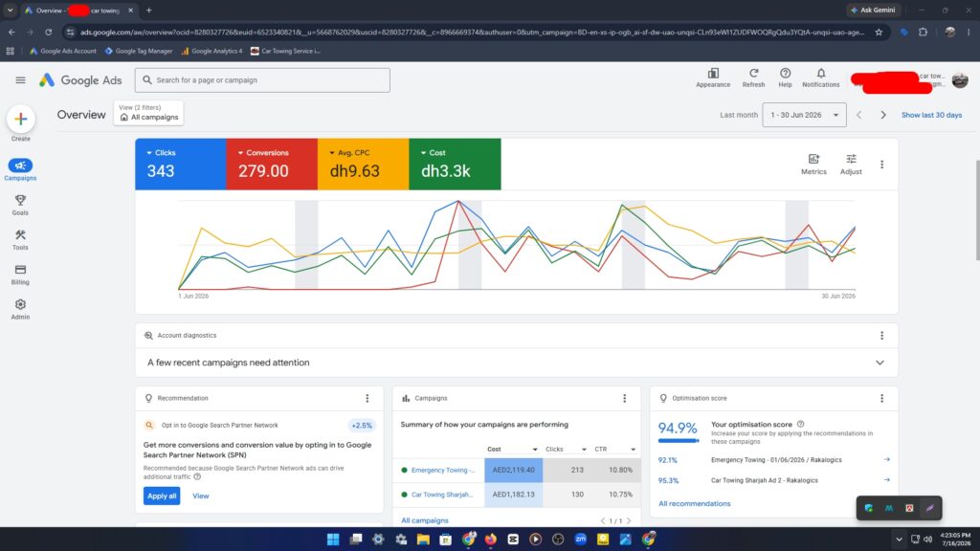This screenshot has width=980, height=551.
Task: Open the Car Towing Sharjah campaign link
Action: pyautogui.click(x=442, y=495)
